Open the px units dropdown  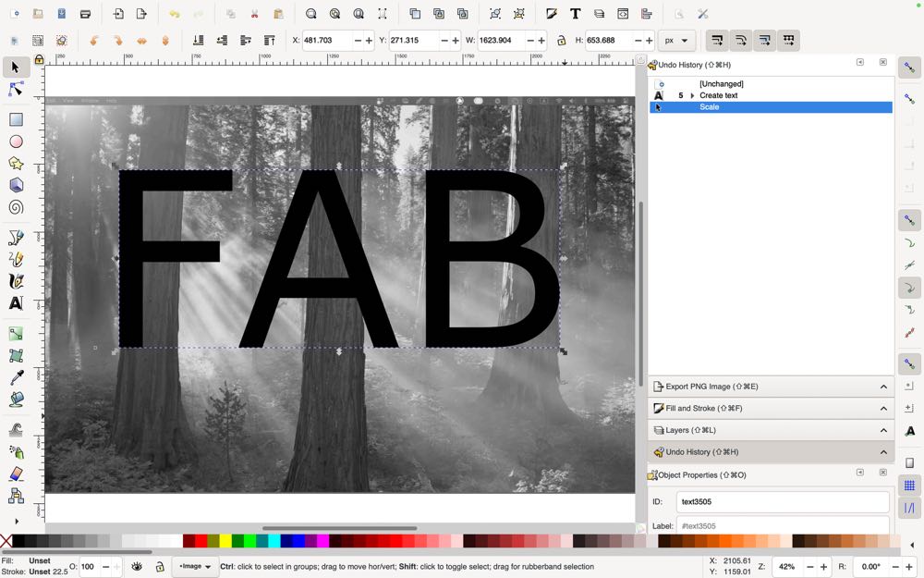(x=676, y=40)
